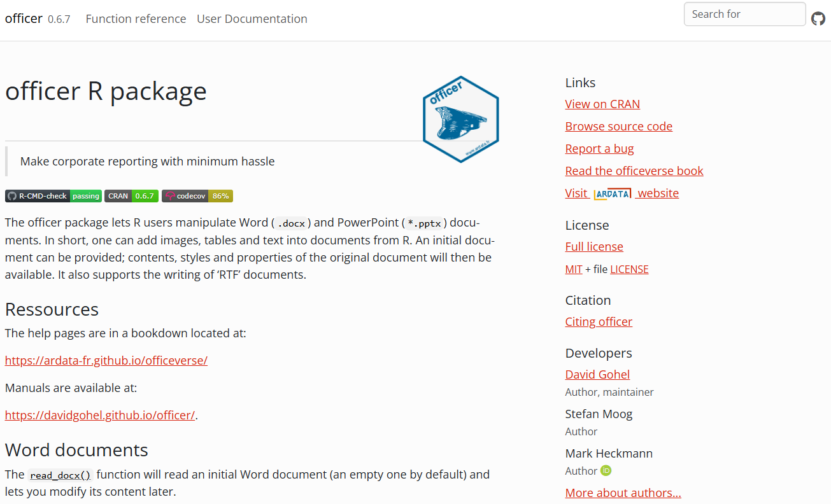This screenshot has width=831, height=504.
Task: Open the ardata-fr.github.io/officeverse link
Action: [x=106, y=361]
